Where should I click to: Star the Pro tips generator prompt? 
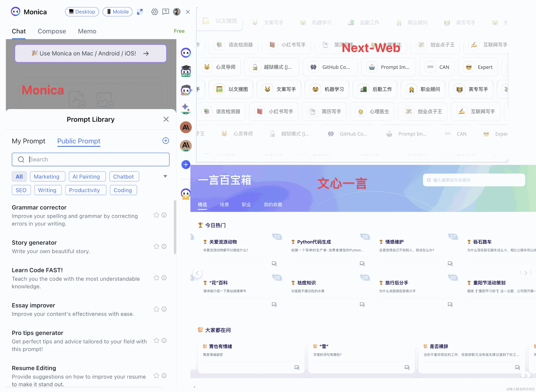(x=156, y=340)
